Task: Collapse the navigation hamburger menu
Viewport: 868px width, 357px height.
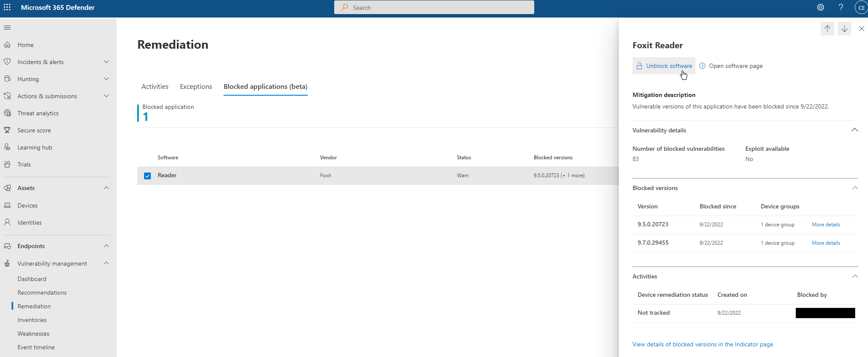Action: point(7,28)
